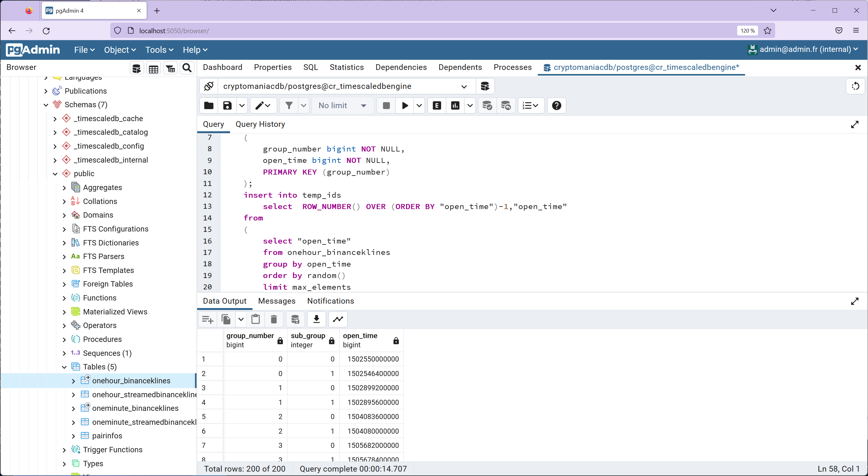Switch to the Statistics tab
This screenshot has height=476, width=868.
(347, 67)
